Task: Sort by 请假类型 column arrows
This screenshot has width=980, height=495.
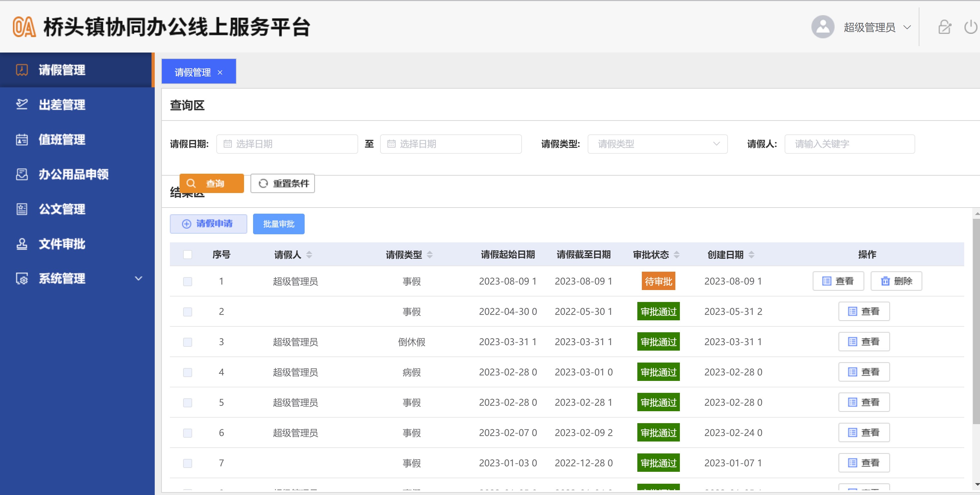Action: (x=429, y=254)
